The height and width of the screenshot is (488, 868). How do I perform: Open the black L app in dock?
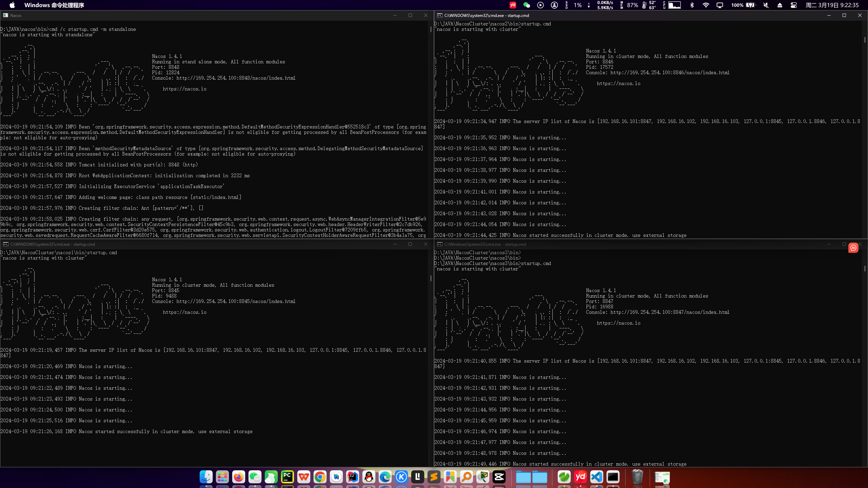(418, 477)
